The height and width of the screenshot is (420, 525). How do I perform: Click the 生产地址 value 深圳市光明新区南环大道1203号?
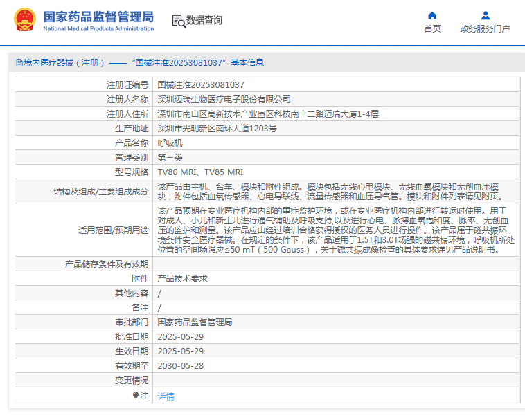pos(217,128)
